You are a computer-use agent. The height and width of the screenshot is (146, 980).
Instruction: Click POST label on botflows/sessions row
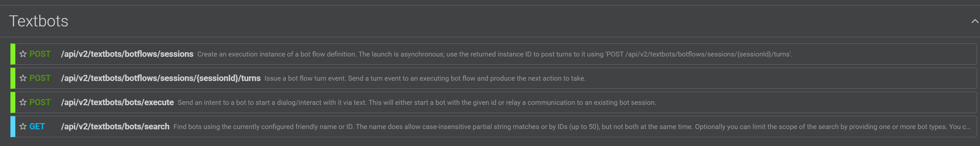[x=40, y=54]
